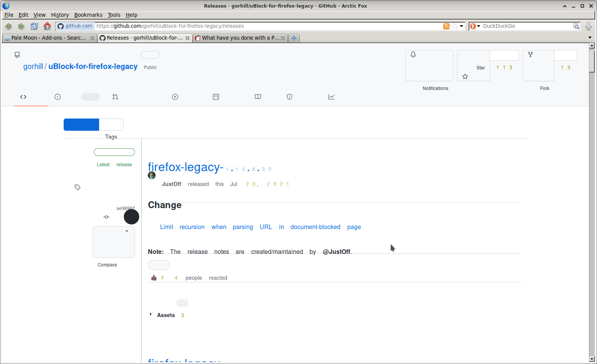Open the Bookmarks menu
The image size is (597, 364).
point(88,15)
